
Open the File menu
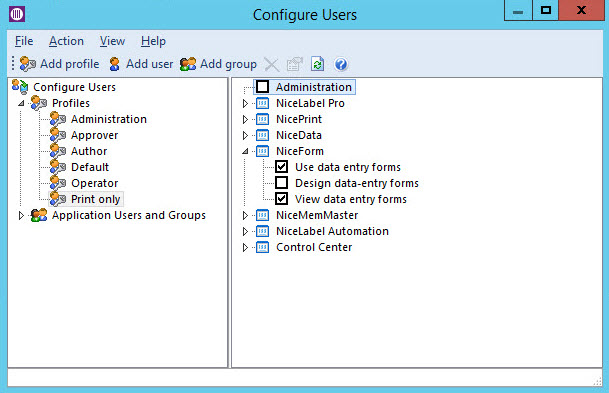pos(24,41)
